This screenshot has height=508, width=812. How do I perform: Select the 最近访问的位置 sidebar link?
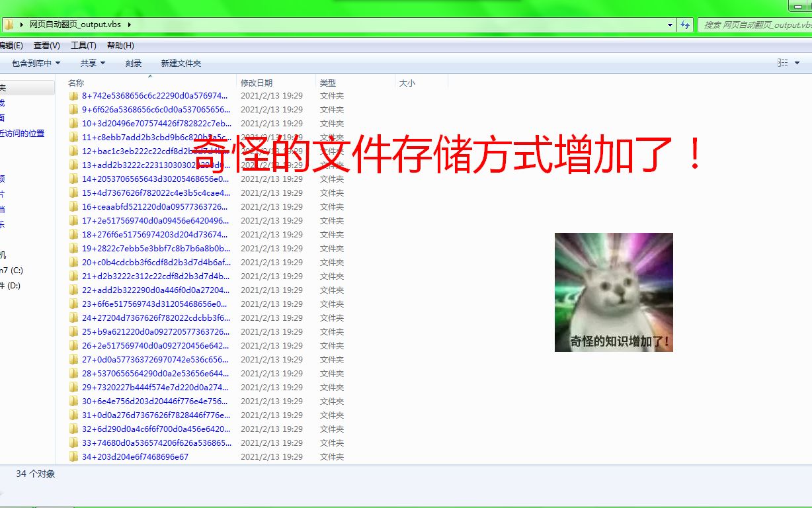point(24,132)
